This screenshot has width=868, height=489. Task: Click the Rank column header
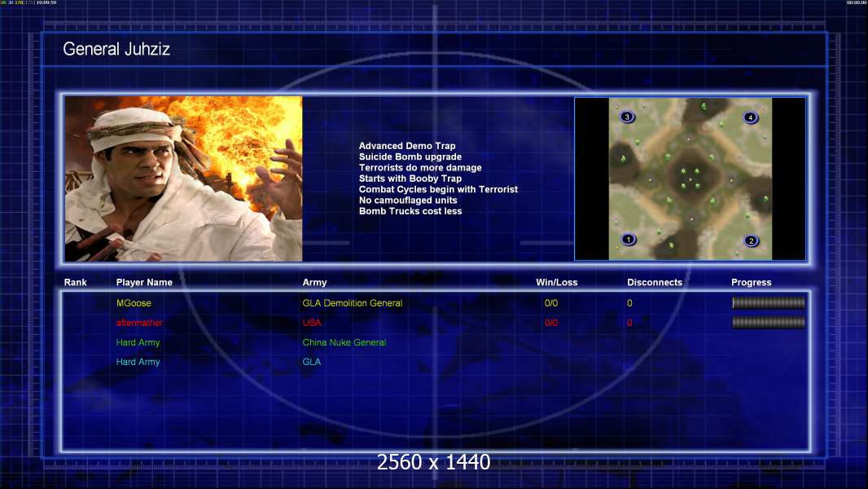click(75, 283)
